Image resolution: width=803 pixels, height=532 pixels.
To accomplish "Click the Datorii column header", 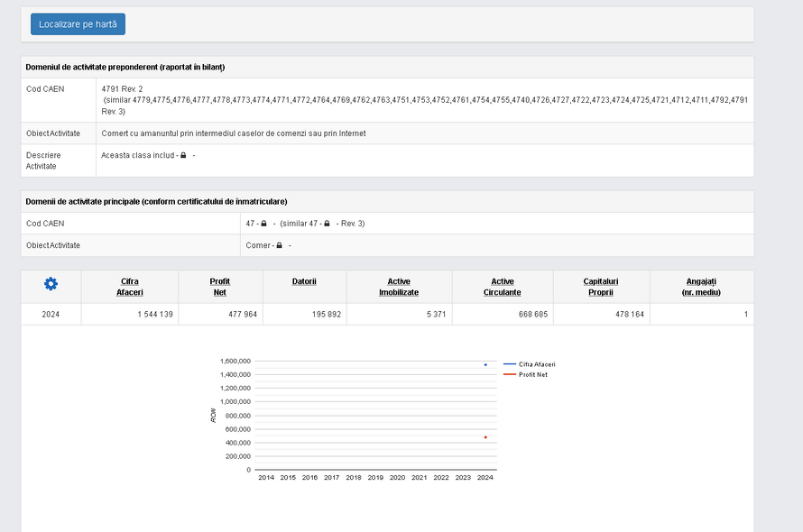I will click(x=304, y=281).
